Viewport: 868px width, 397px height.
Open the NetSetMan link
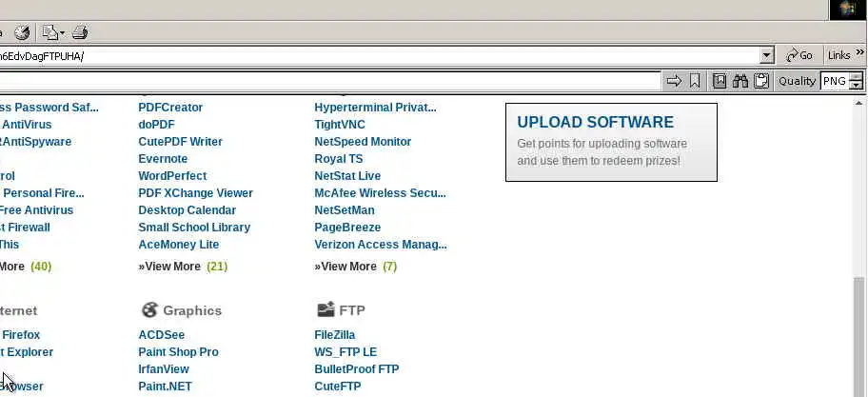coord(345,210)
